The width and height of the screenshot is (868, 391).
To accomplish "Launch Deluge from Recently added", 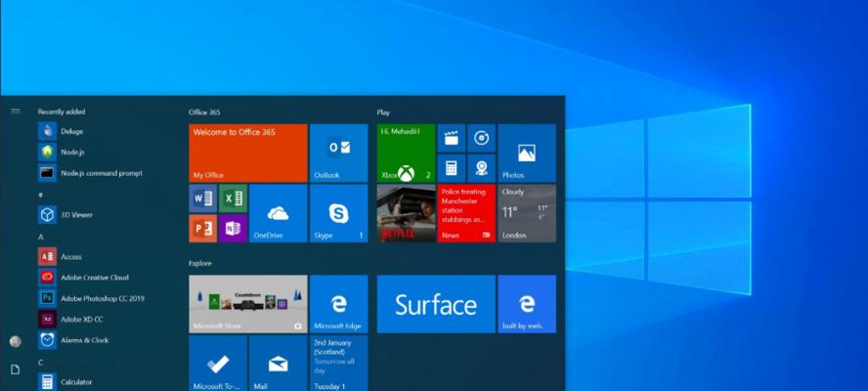I will [61, 131].
